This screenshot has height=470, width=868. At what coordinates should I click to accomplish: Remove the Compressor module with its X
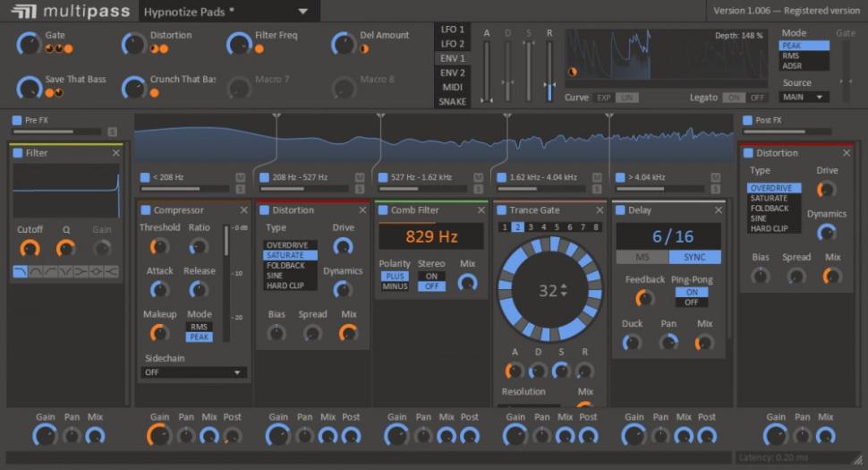[243, 210]
